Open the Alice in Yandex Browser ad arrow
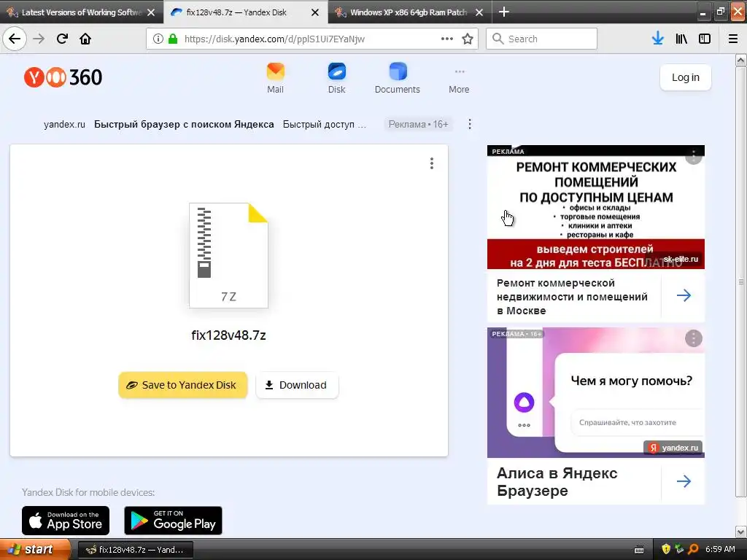Image resolution: width=747 pixels, height=560 pixels. 684,481
